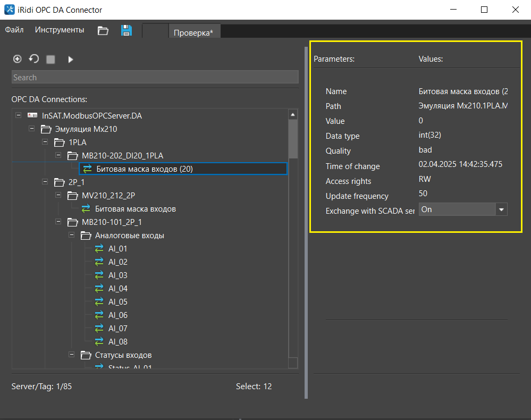Viewport: 531px width, 420px height.
Task: Click the AI_03 tag arrows icon
Action: pyautogui.click(x=99, y=275)
